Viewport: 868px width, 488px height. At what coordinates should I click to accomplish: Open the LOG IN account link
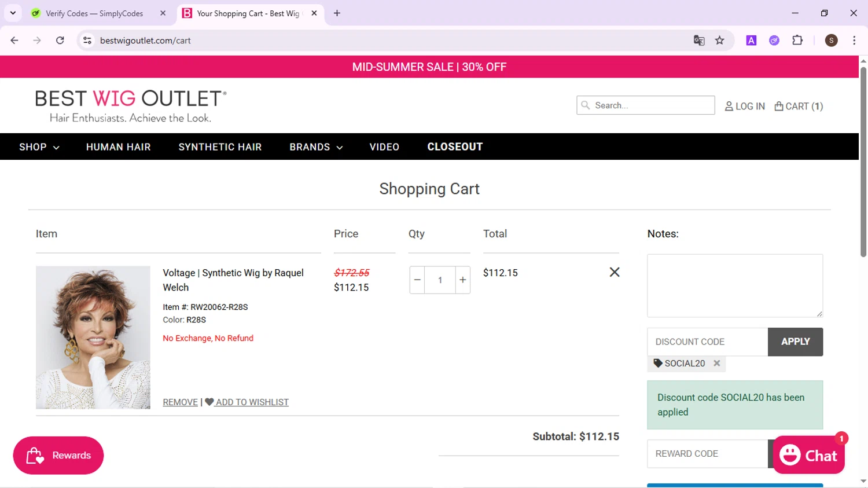point(745,106)
